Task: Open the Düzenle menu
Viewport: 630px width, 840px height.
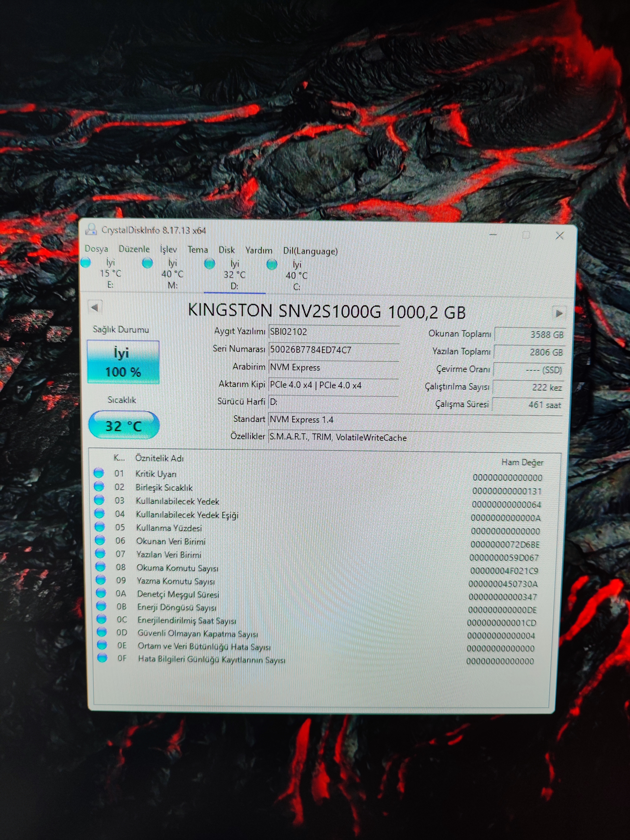Action: tap(134, 249)
